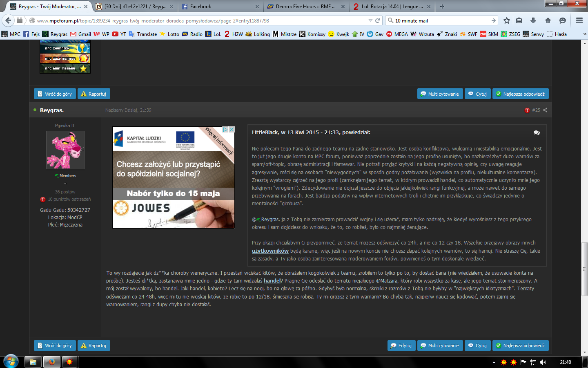Click upper 'Raportuj' button
This screenshot has width=588, height=368.
click(94, 94)
